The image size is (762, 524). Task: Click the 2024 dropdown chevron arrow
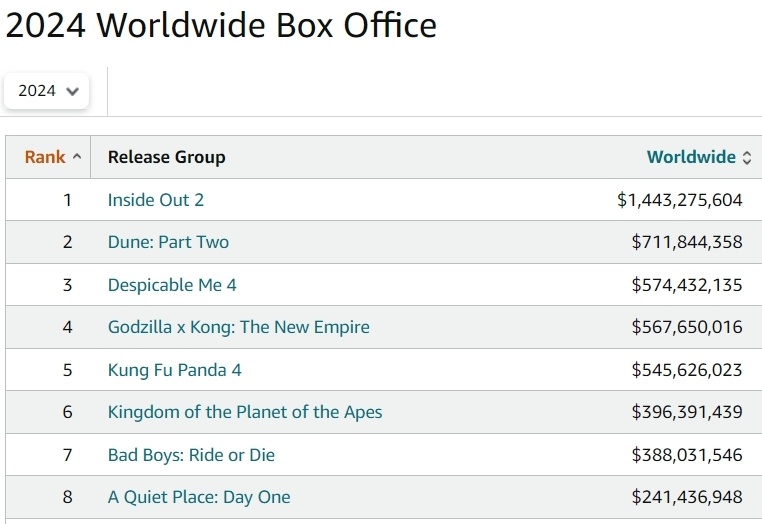pyautogui.click(x=72, y=91)
